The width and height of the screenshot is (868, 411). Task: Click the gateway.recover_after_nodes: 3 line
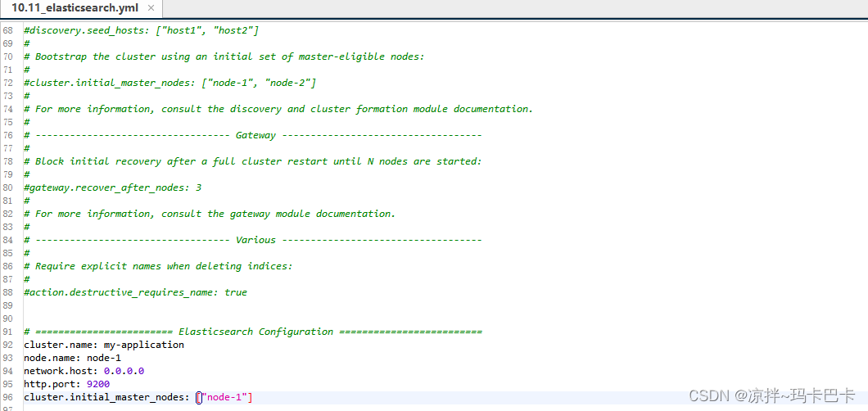(x=112, y=187)
